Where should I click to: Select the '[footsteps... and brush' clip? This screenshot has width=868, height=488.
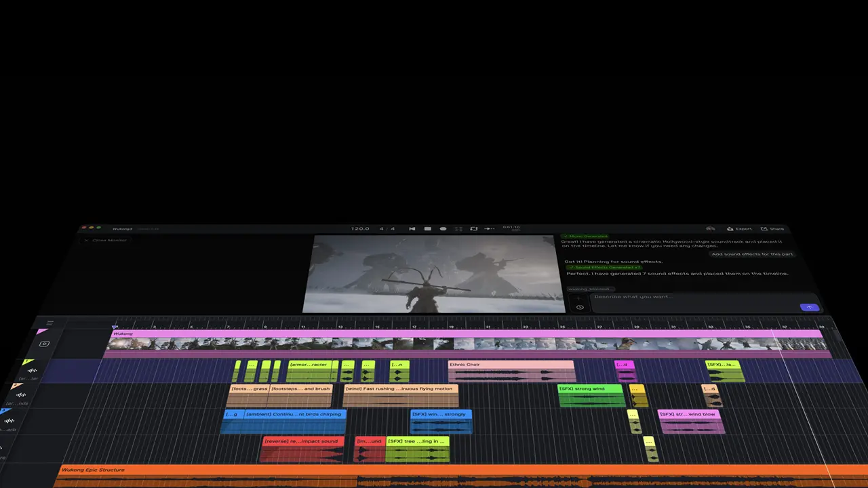[x=300, y=396]
